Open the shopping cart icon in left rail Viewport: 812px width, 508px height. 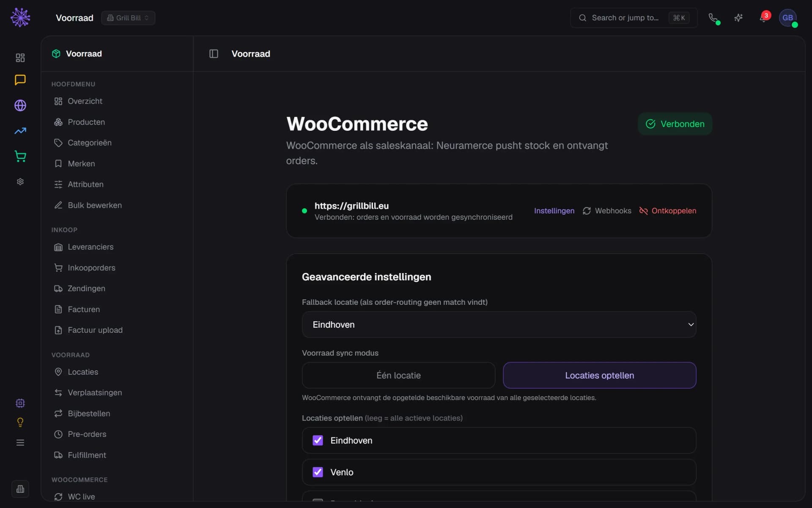pyautogui.click(x=20, y=156)
